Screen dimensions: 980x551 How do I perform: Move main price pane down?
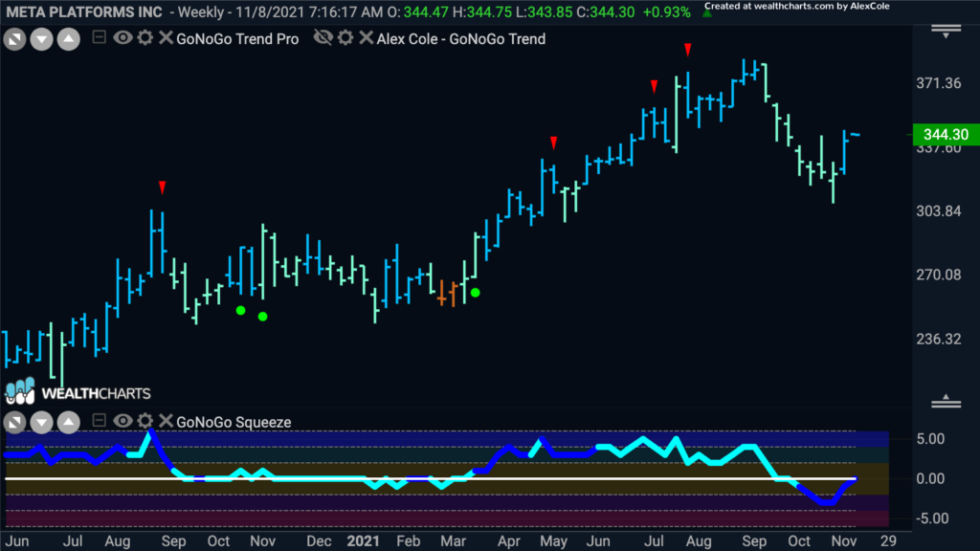pyautogui.click(x=42, y=39)
